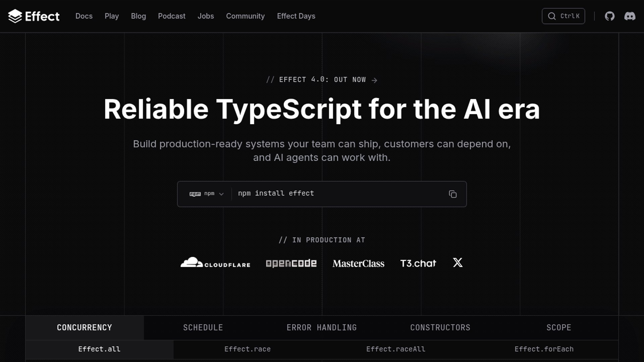This screenshot has height=362, width=644.
Task: Open the npm package manager dropdown
Action: [206, 194]
